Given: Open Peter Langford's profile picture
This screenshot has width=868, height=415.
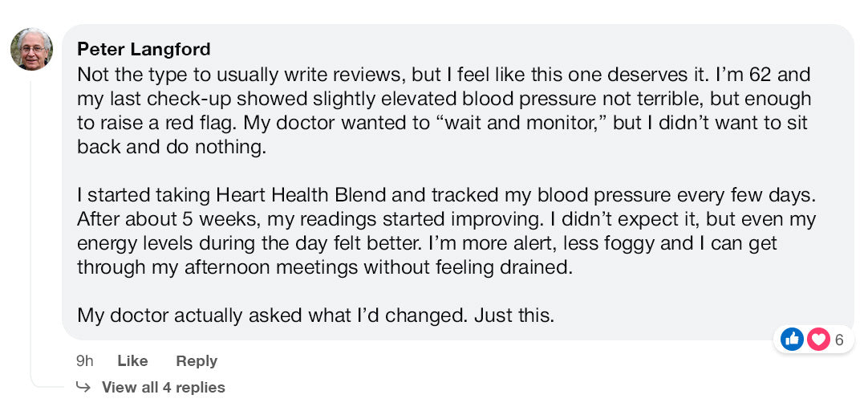Looking at the screenshot, I should [31, 49].
